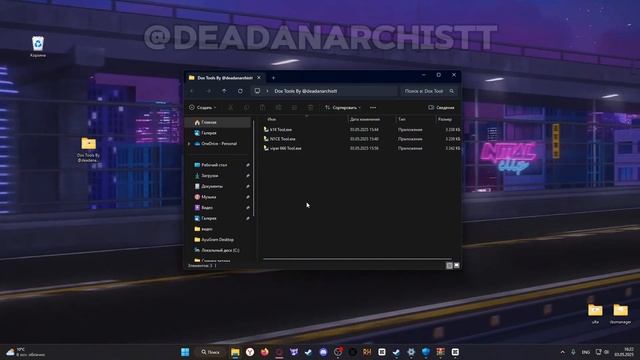The width and height of the screenshot is (640, 360).
Task: Open the 'Сортировать' sort dropdown
Action: pyautogui.click(x=343, y=107)
